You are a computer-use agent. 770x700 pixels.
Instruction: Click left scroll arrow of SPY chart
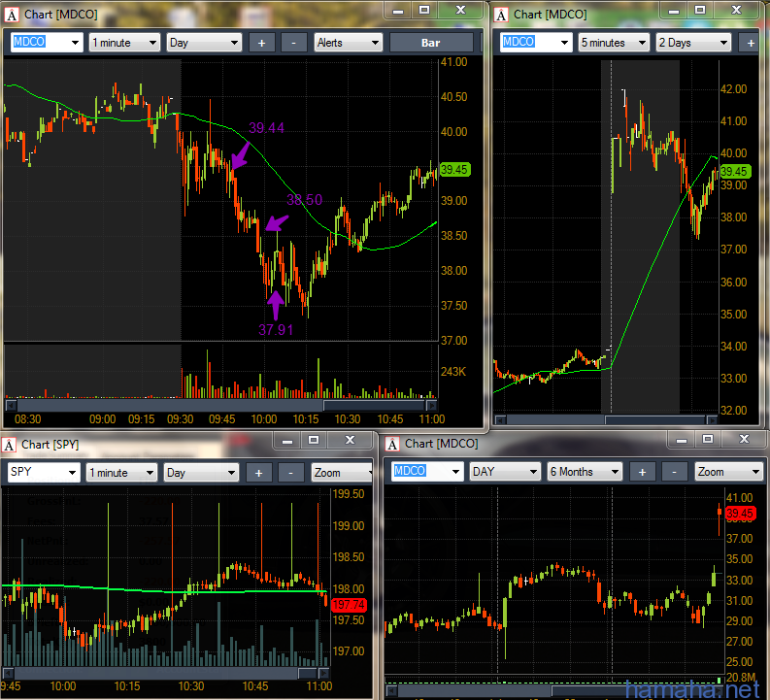pyautogui.click(x=8, y=673)
